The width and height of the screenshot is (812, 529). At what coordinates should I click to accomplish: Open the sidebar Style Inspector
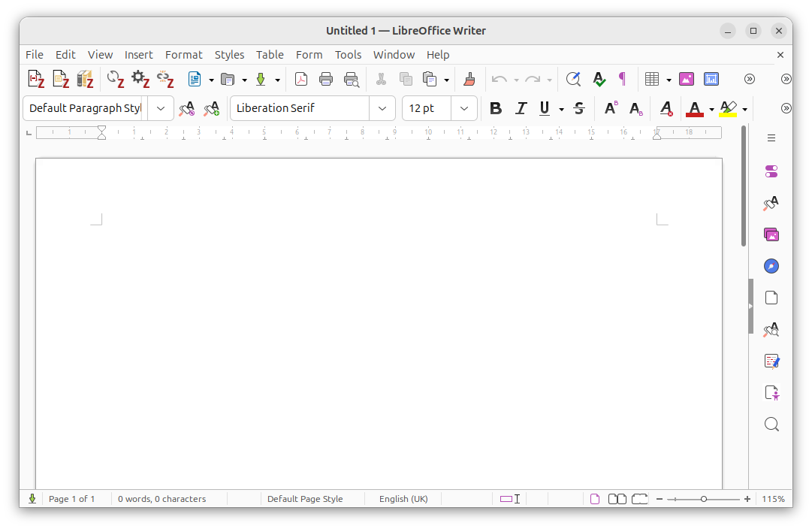771,330
